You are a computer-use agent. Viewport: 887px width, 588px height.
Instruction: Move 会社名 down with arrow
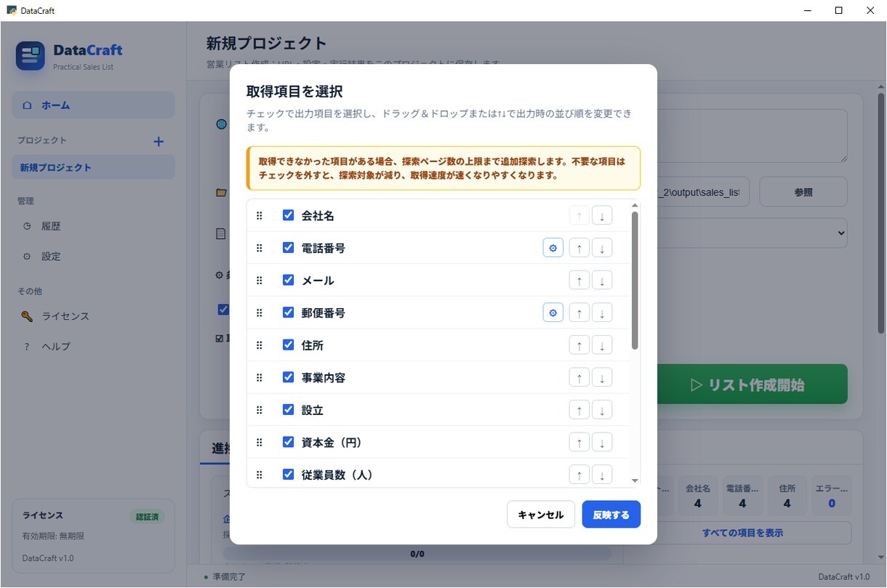602,216
